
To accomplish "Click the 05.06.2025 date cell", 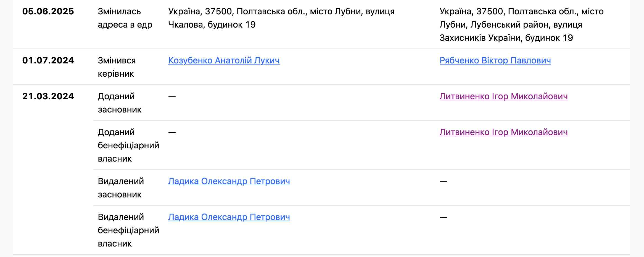I will [48, 11].
